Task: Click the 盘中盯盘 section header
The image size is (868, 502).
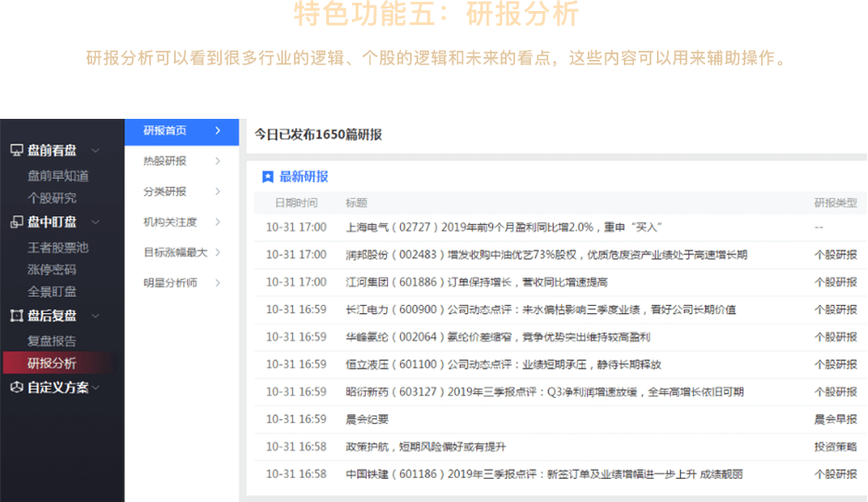Action: click(52, 222)
